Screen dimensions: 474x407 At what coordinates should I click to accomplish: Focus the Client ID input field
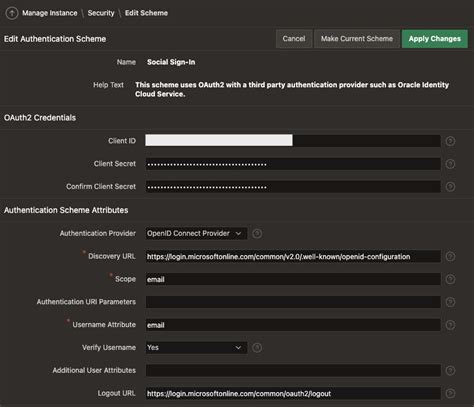tap(293, 141)
